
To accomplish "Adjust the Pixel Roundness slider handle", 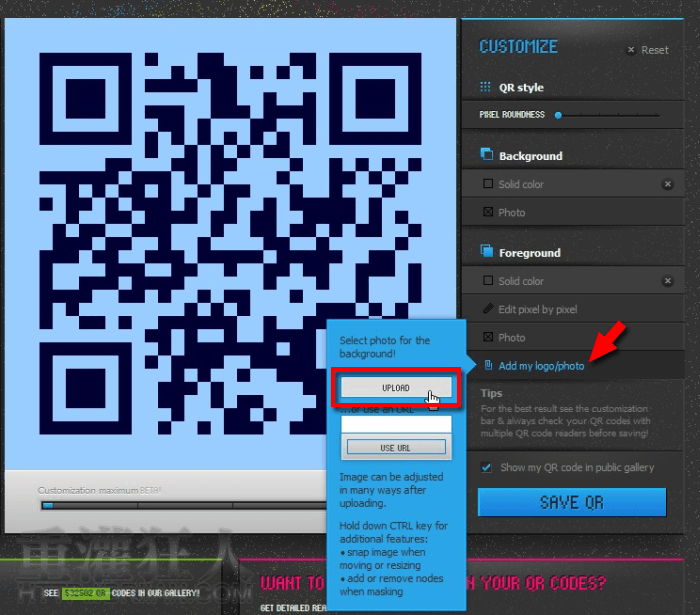I will point(558,115).
